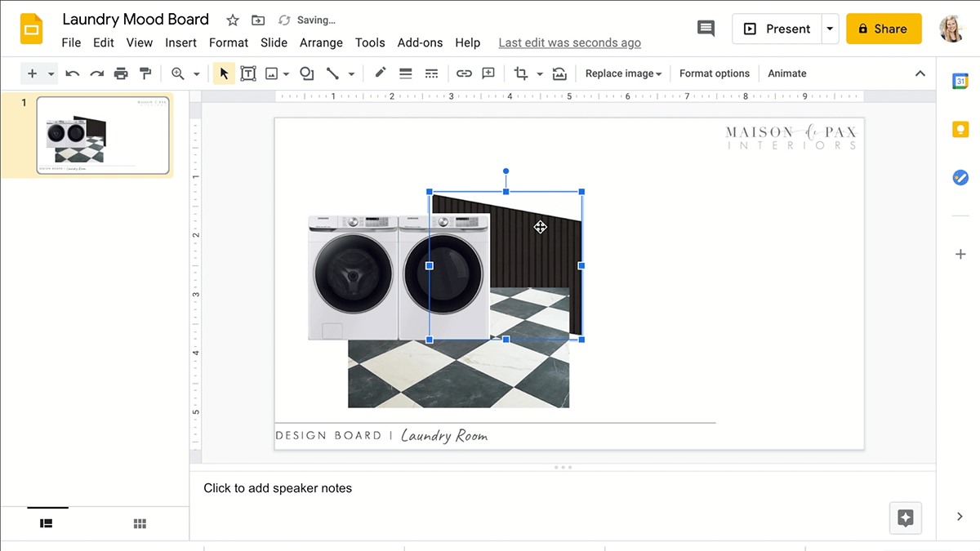
Task: Click the Crop image icon
Action: click(x=520, y=73)
